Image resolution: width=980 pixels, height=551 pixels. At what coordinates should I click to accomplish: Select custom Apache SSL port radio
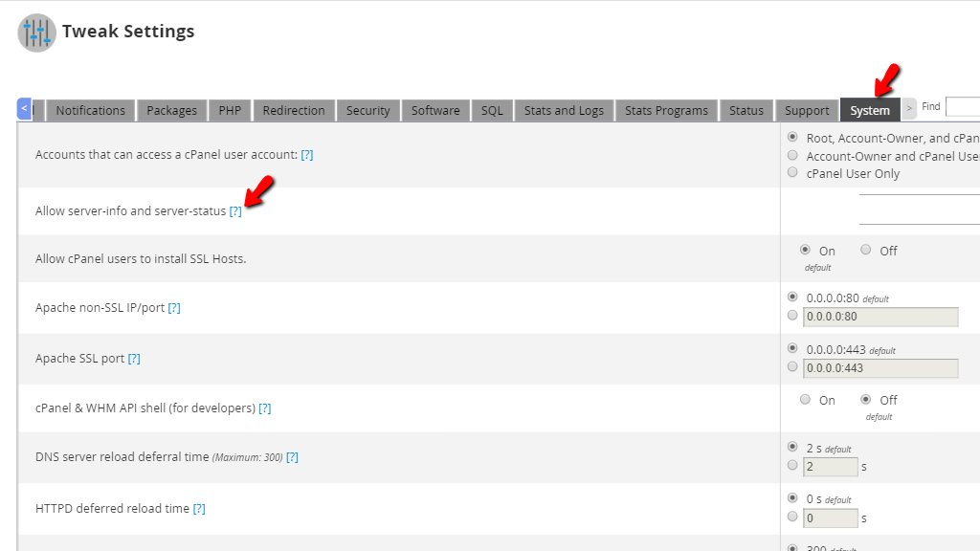(792, 366)
